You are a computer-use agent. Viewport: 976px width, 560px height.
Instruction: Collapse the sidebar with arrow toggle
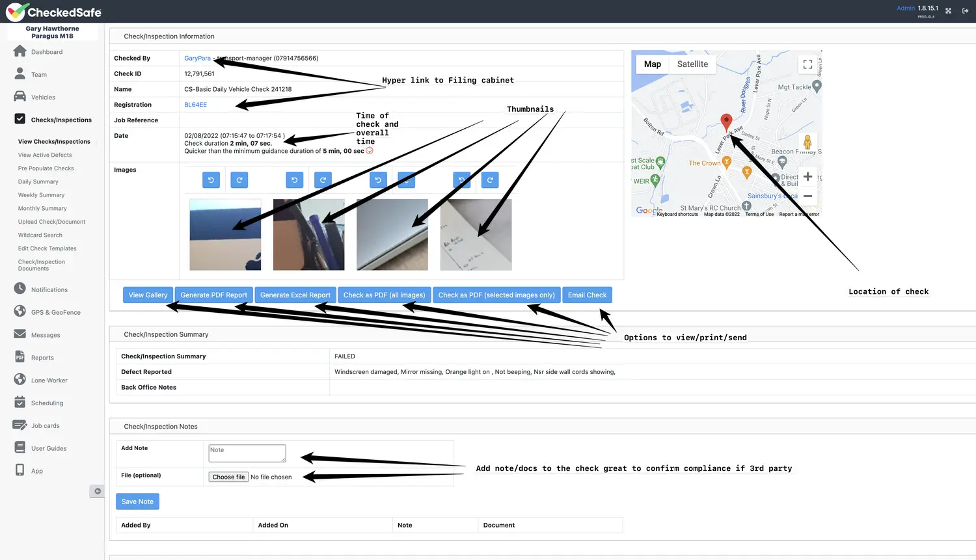pyautogui.click(x=97, y=491)
